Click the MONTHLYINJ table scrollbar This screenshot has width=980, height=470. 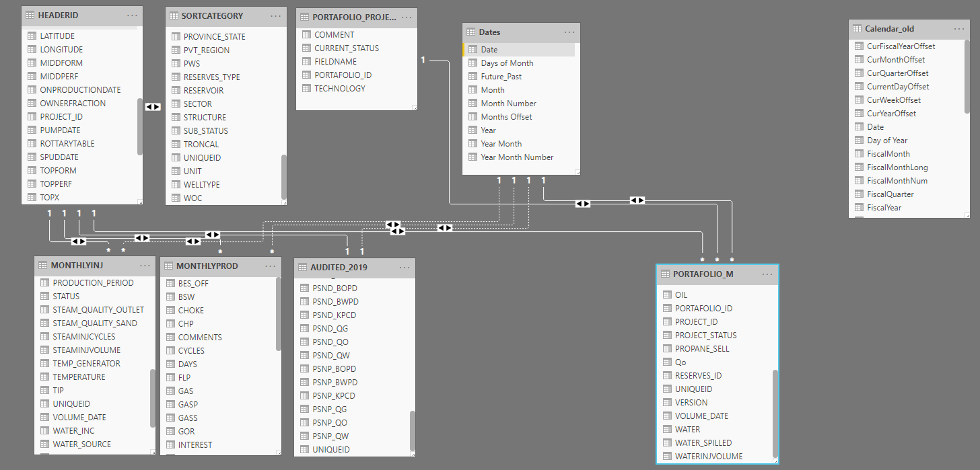[x=153, y=398]
